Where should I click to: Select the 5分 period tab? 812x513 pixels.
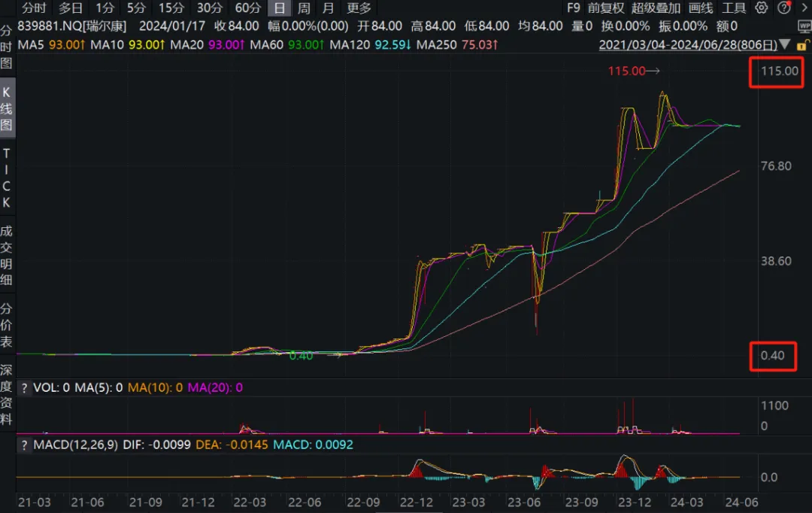pos(136,8)
